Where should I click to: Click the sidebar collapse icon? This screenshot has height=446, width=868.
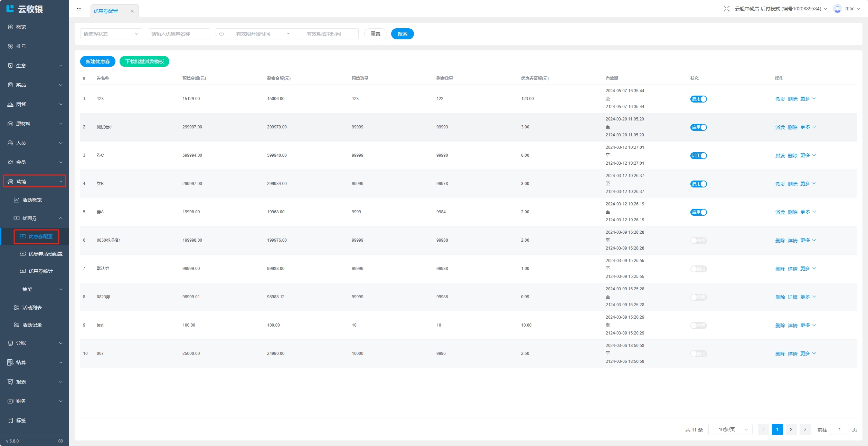coord(79,9)
